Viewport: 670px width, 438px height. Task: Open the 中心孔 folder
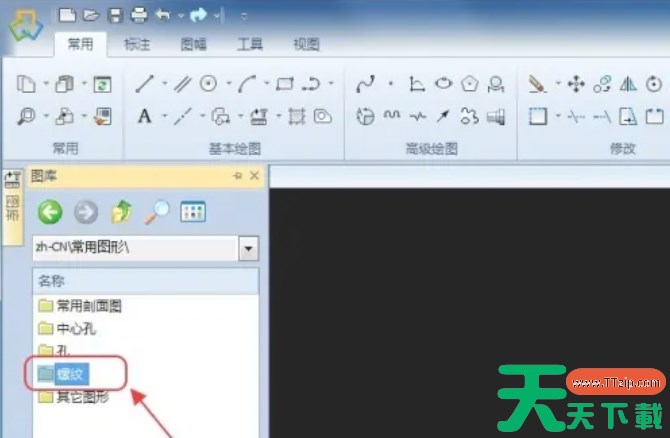[67, 328]
